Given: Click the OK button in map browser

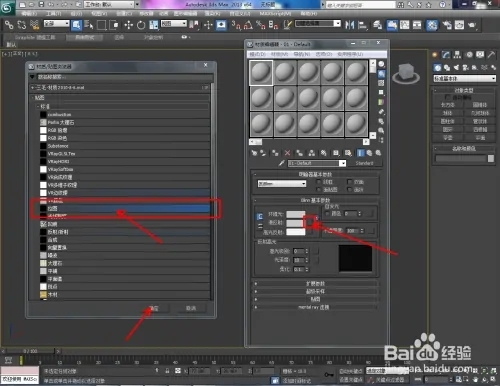Looking at the screenshot, I should point(154,308).
